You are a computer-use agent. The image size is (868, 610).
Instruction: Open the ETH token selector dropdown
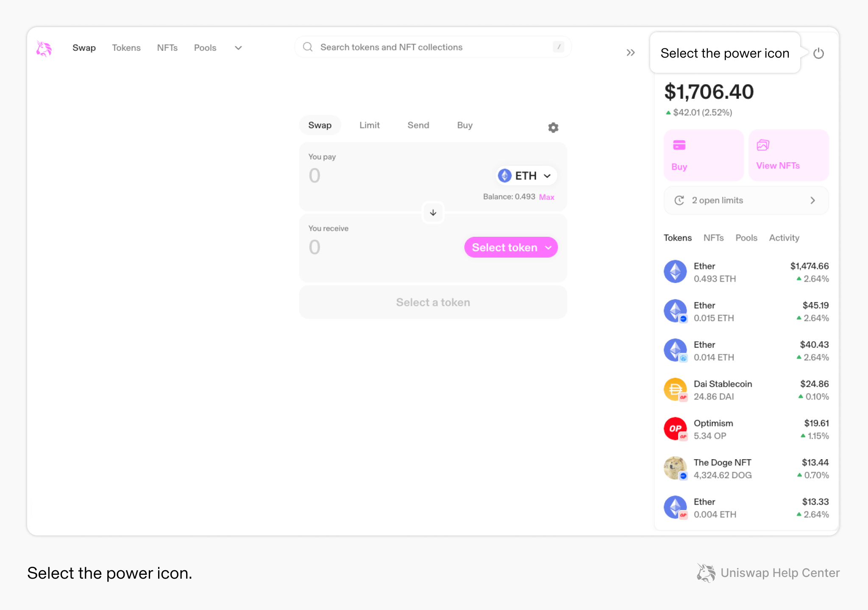pyautogui.click(x=526, y=176)
